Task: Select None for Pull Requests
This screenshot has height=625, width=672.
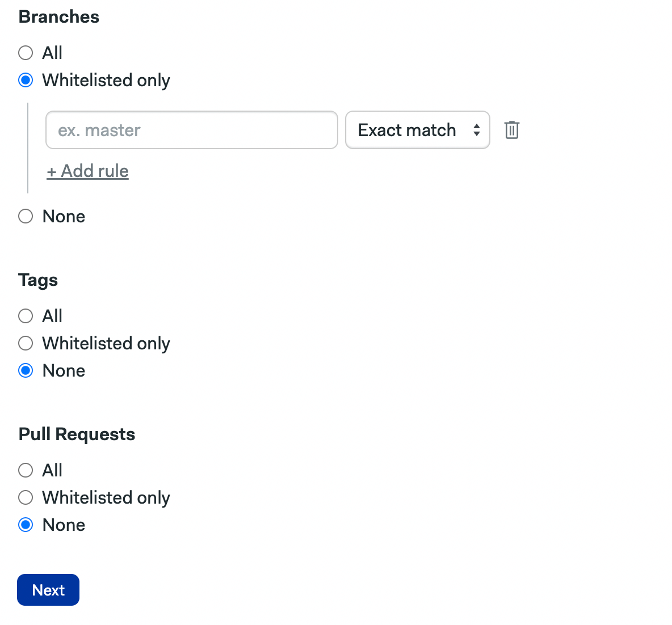Action: point(25,525)
